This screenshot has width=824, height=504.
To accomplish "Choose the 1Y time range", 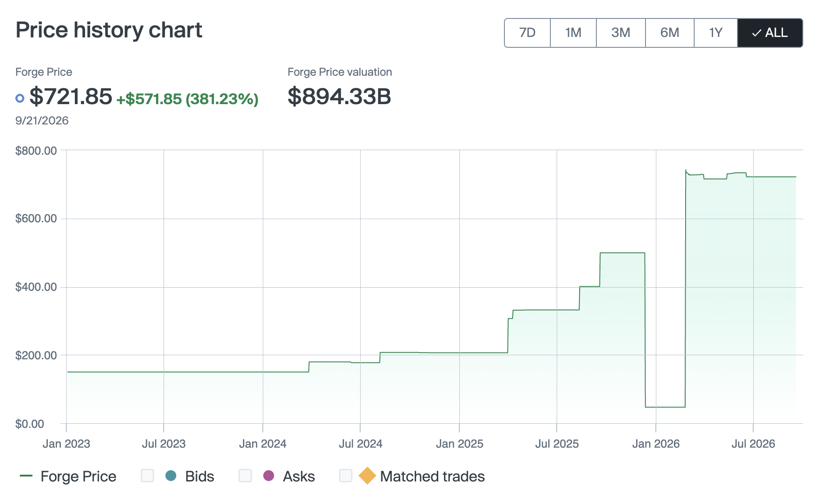I will click(x=716, y=33).
